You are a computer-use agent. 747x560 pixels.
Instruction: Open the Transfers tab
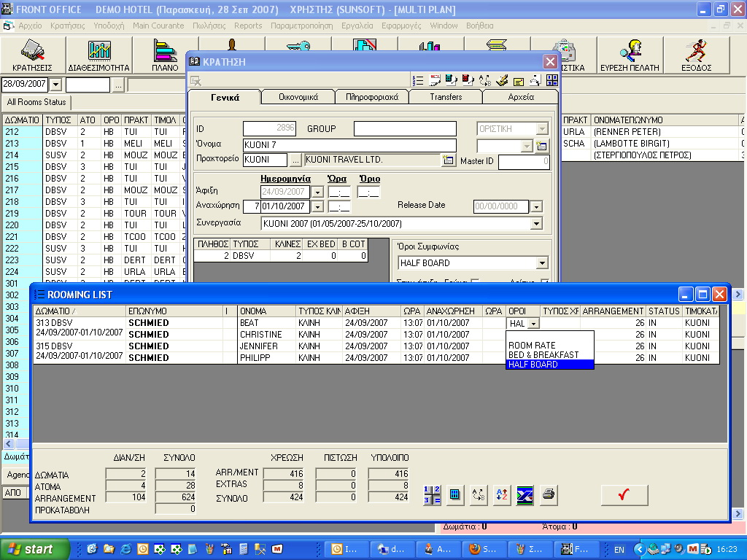pyautogui.click(x=445, y=97)
